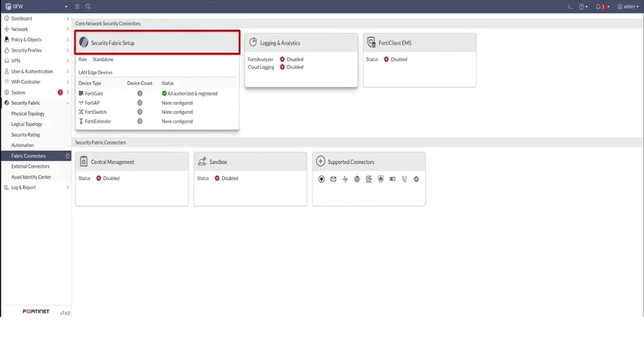Click the FortiExtender device count badge
Image resolution: width=644 pixels, height=343 pixels.
(140, 121)
